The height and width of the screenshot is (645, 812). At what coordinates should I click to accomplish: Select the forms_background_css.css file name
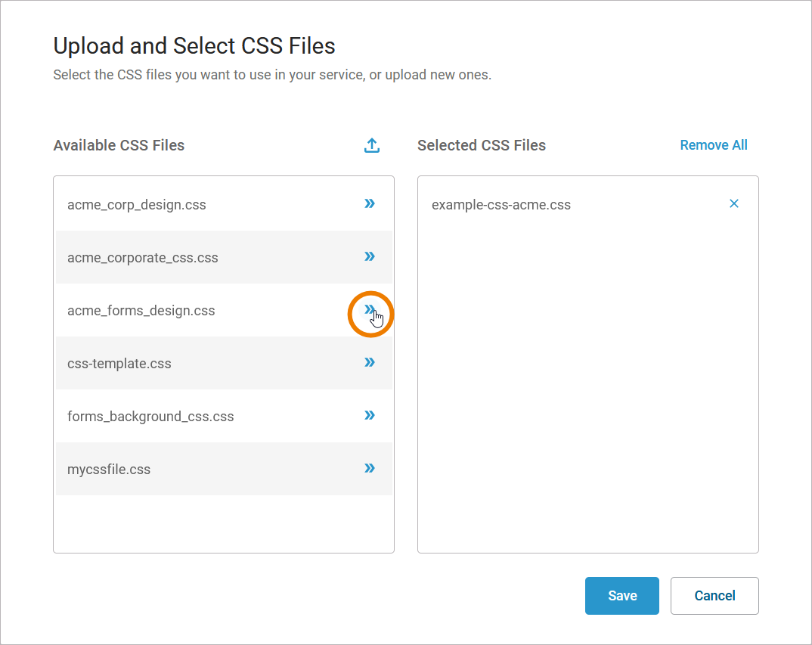pos(150,417)
